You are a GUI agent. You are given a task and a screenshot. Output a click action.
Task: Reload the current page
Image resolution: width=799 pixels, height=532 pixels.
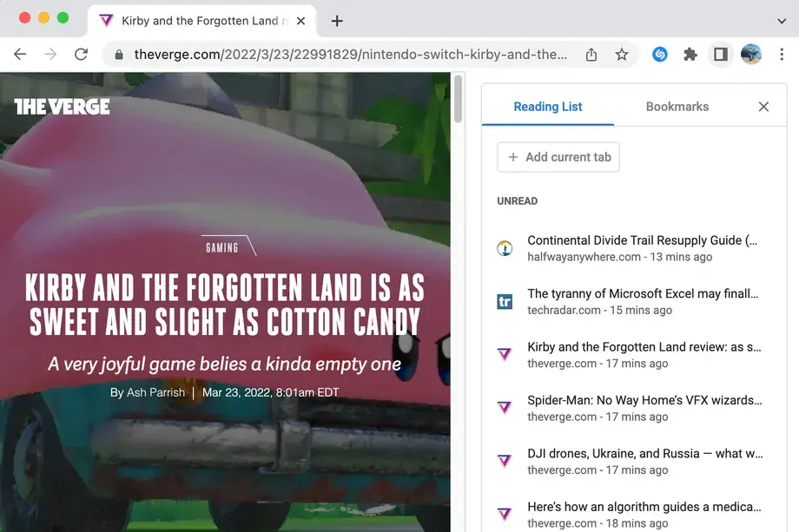(81, 55)
